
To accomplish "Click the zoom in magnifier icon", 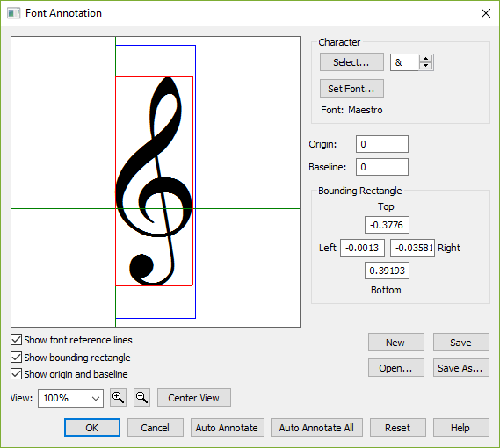I will (x=118, y=398).
